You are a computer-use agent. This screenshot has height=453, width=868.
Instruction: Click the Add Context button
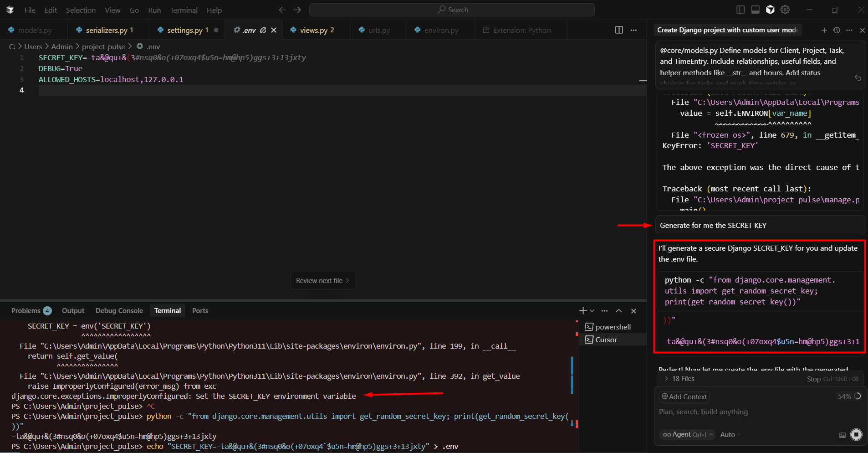(684, 396)
